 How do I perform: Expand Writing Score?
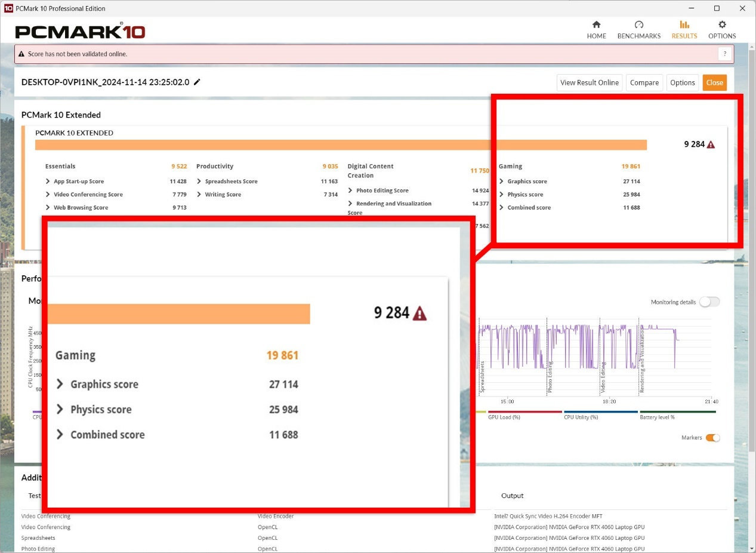pos(199,194)
